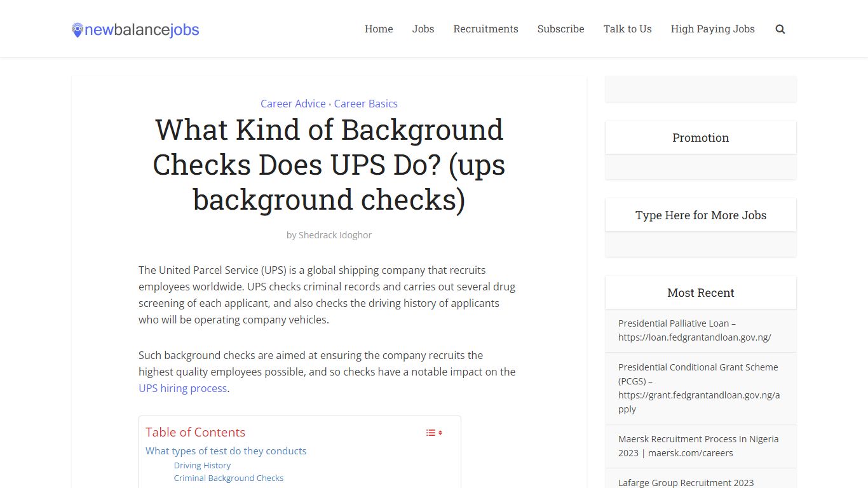Go to the Home menu item
The height and width of the screenshot is (488, 868).
click(x=379, y=29)
